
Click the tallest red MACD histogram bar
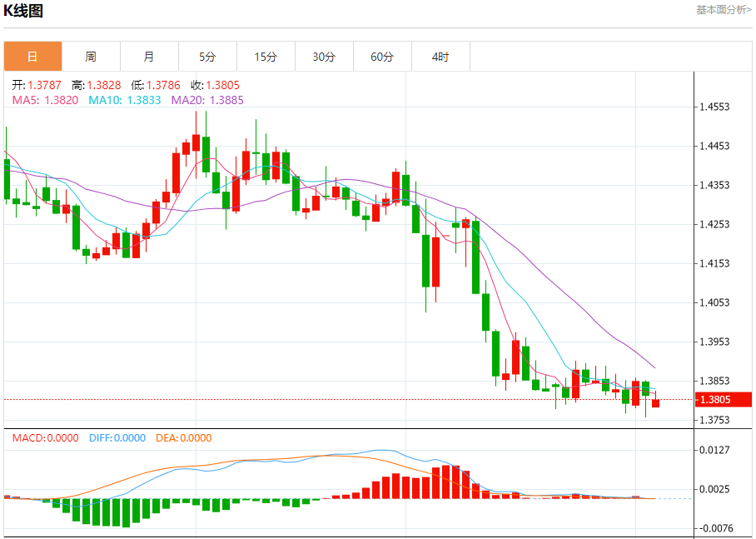(x=446, y=482)
